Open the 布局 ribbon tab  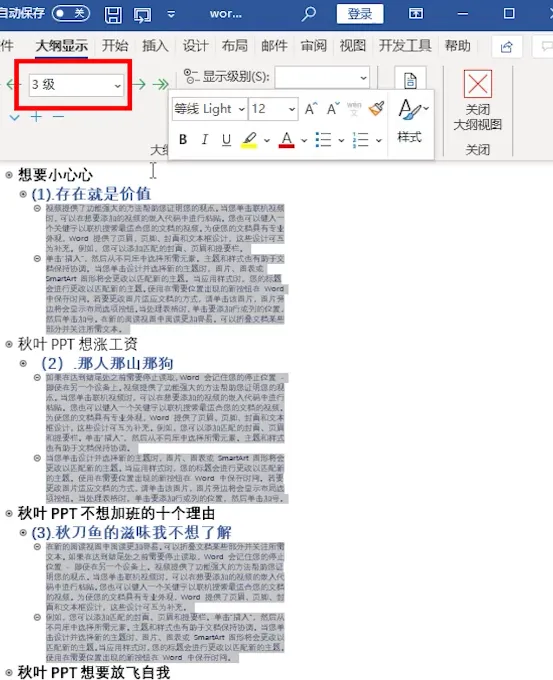[x=235, y=46]
